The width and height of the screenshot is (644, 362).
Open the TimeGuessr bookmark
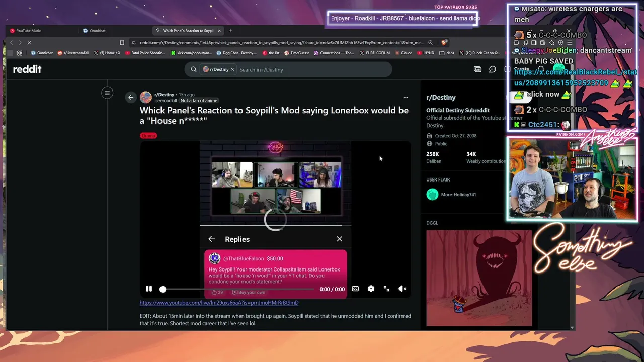click(x=297, y=53)
